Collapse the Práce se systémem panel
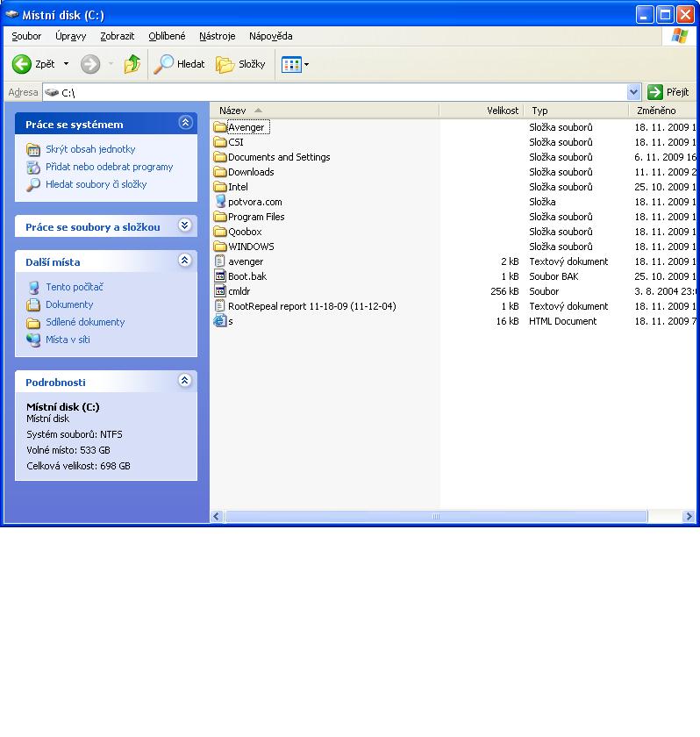This screenshot has height=737, width=700. [x=184, y=124]
